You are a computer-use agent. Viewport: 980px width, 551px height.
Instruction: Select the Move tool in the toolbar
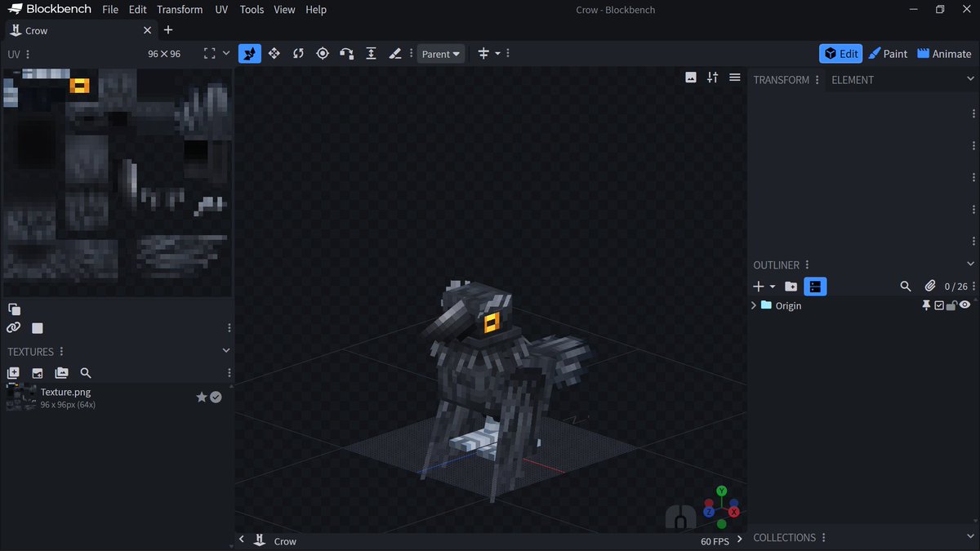tap(274, 53)
